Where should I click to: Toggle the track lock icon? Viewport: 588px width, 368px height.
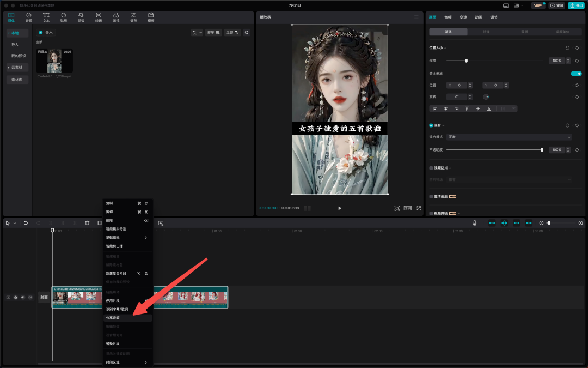point(15,298)
